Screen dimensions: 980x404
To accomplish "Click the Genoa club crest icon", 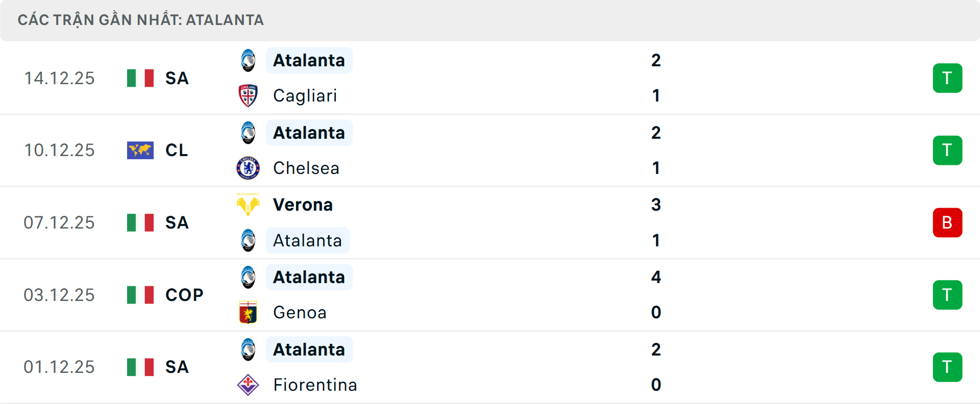I will 248,313.
